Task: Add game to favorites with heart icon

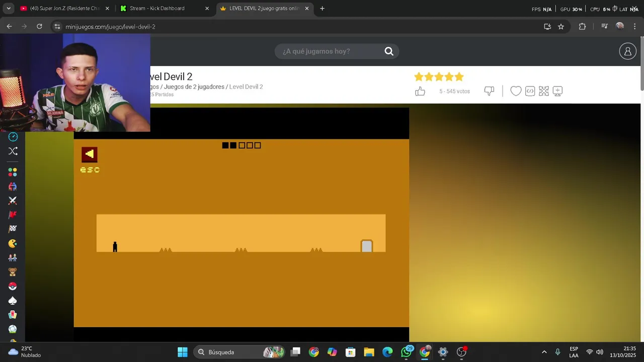Action: 516,91
